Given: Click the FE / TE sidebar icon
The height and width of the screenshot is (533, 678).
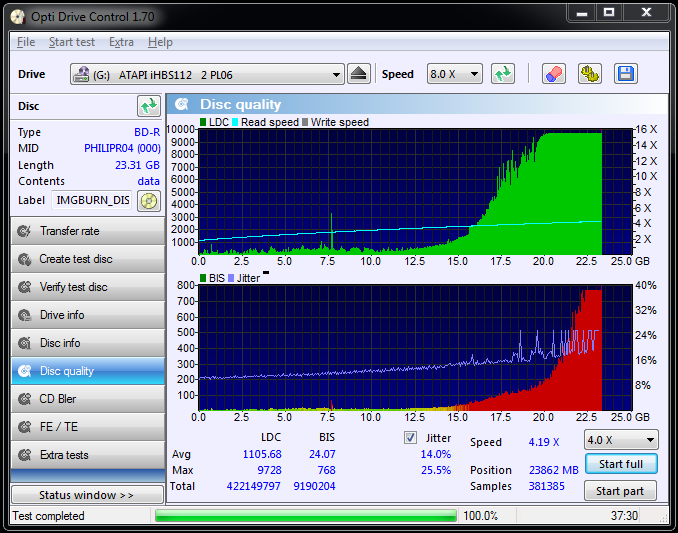Looking at the screenshot, I should [x=24, y=427].
